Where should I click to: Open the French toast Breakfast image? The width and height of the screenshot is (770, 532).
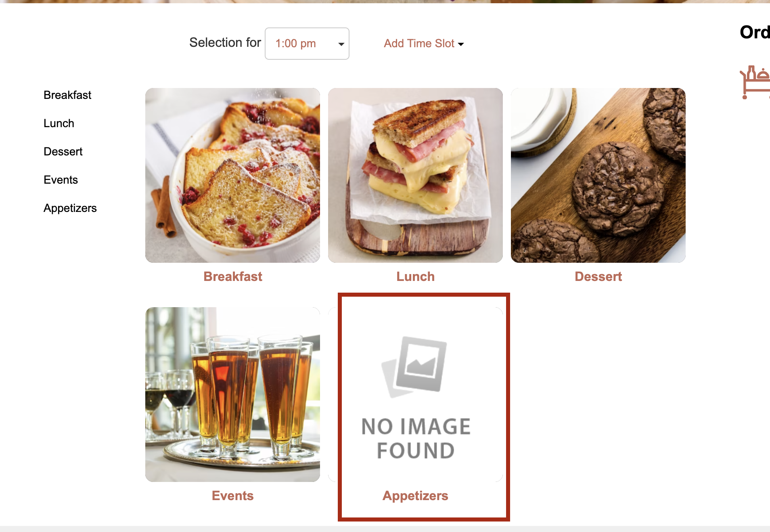tap(232, 175)
